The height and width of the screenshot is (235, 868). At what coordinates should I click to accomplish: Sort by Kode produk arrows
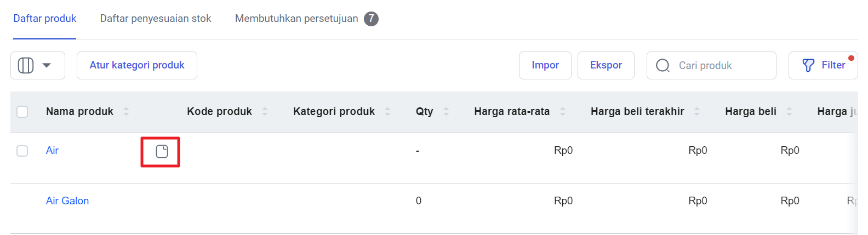pos(265,111)
